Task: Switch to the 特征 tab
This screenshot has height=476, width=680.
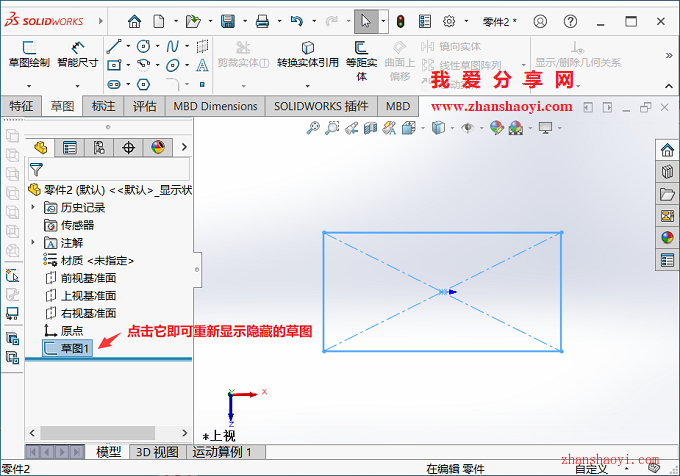Action: 21,106
